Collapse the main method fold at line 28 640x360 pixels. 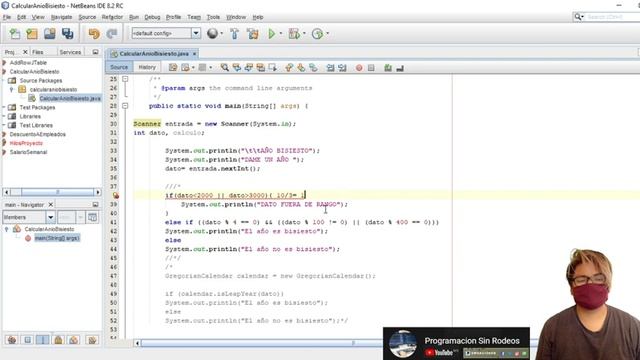(x=125, y=106)
